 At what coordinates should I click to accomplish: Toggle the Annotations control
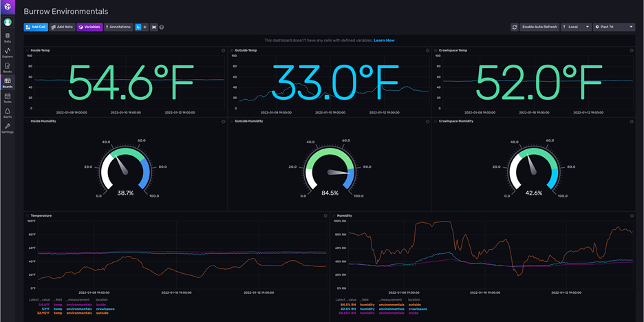[x=118, y=27]
